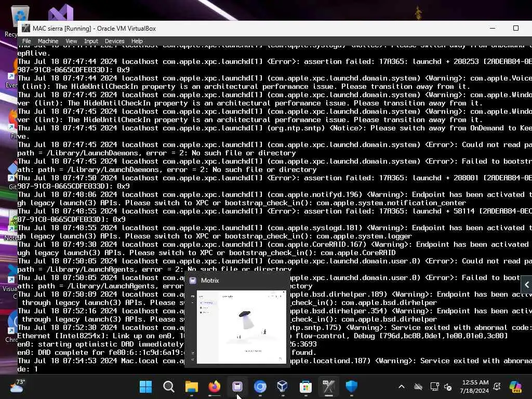Open taskbar Search

click(169, 387)
